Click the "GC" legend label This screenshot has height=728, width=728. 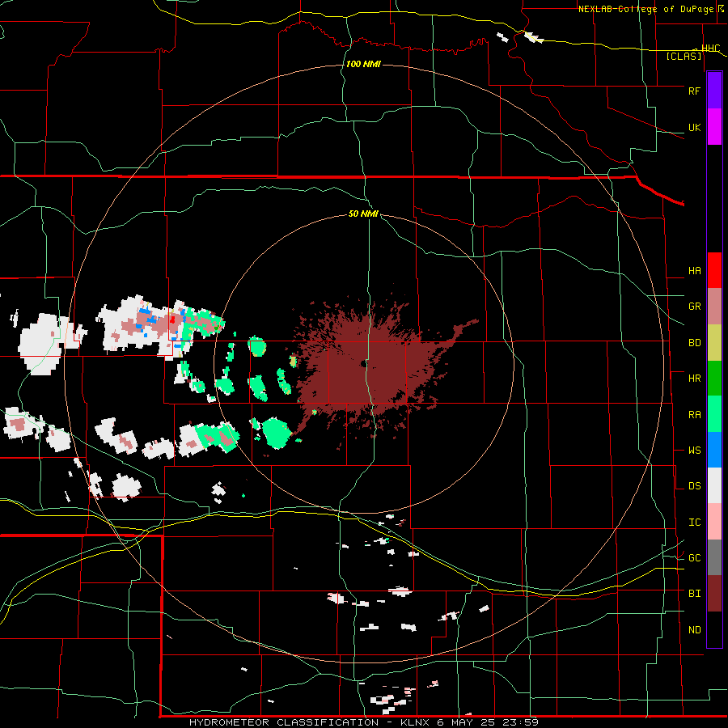[694, 558]
